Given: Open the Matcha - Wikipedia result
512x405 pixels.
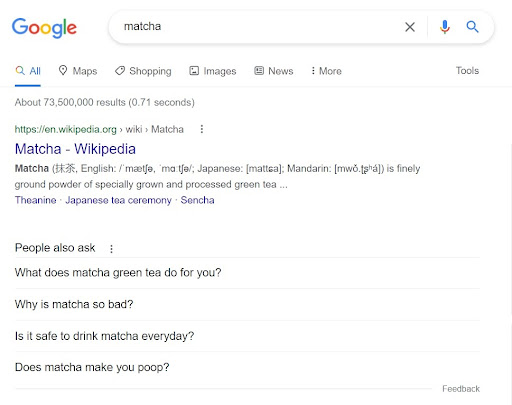Looking at the screenshot, I should 75,149.
